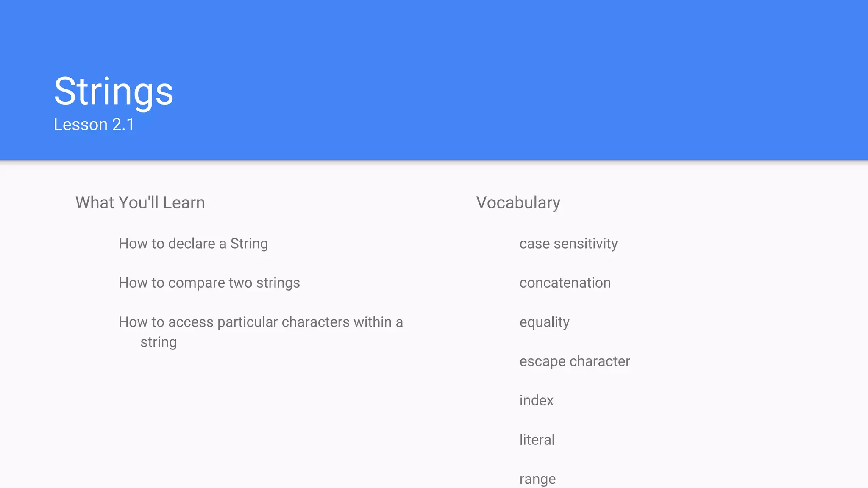The image size is (868, 488).
Task: Click the Vocabulary heading
Action: 518,203
